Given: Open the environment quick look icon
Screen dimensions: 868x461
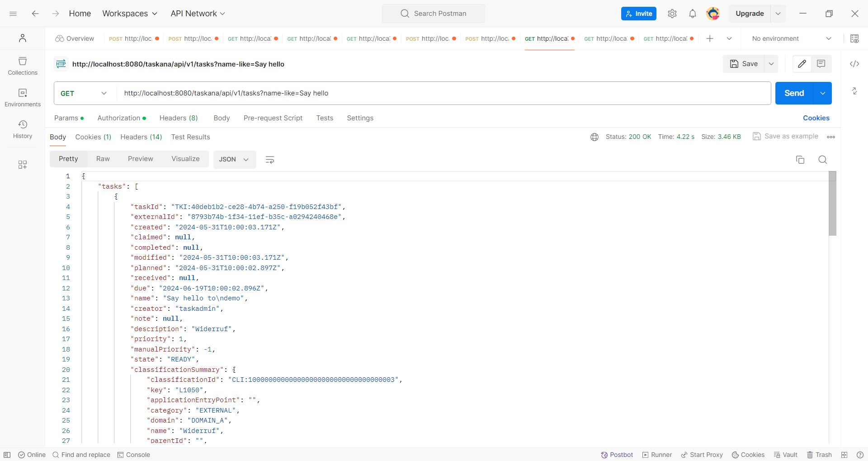Looking at the screenshot, I should click(x=854, y=38).
